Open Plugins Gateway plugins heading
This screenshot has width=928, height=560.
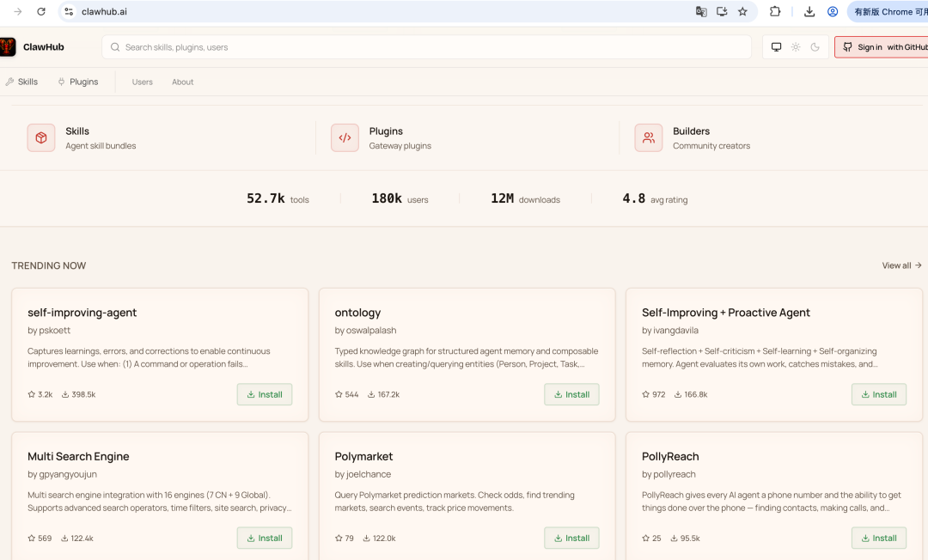coord(386,131)
